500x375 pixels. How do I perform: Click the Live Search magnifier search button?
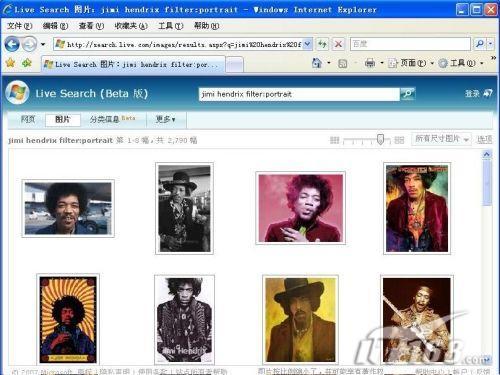point(408,94)
